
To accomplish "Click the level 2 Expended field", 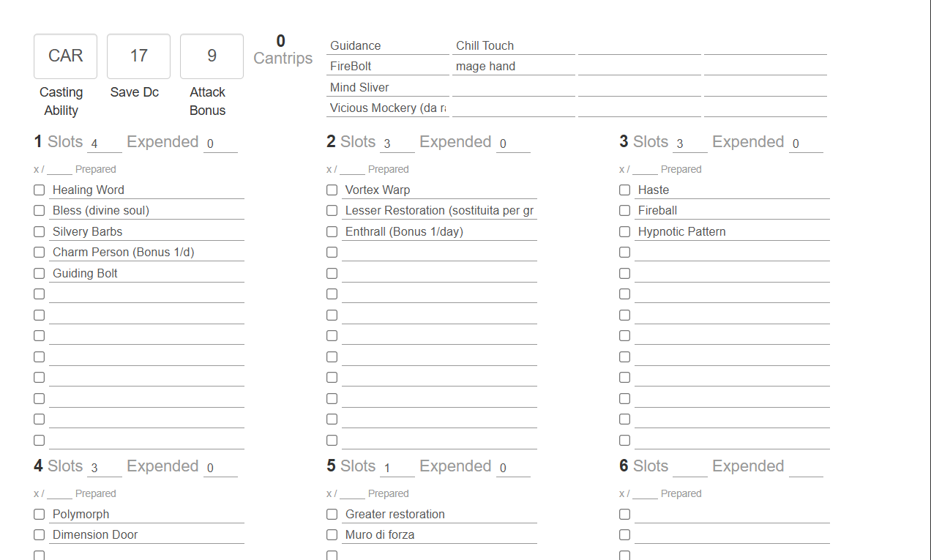I will coord(512,143).
